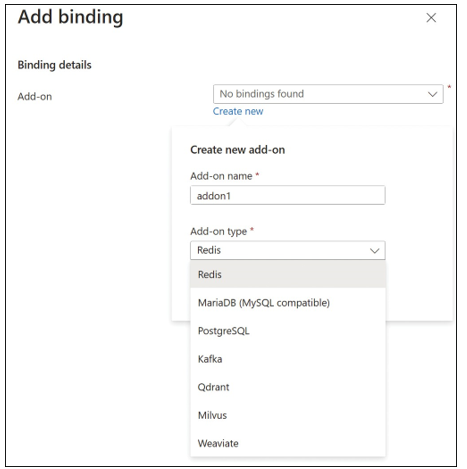Select Redis from the add-on type list

tap(288, 275)
